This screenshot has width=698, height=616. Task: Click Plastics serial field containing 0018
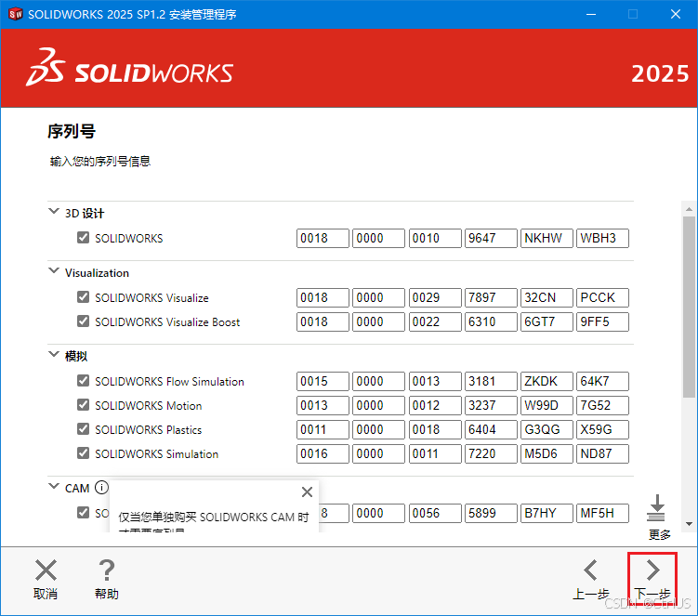point(435,429)
